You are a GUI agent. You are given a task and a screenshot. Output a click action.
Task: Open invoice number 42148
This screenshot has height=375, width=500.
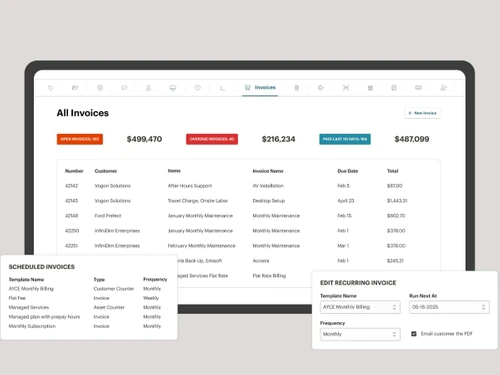coord(71,216)
